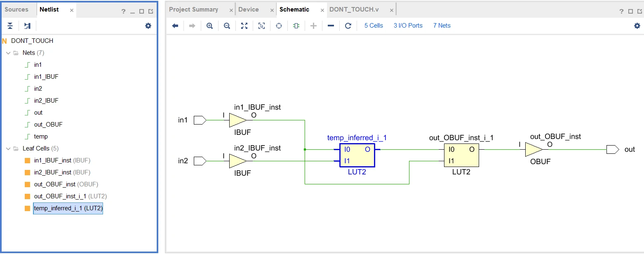This screenshot has width=644, height=254.
Task: Maximize the Netlist panel
Action: pyautogui.click(x=141, y=12)
